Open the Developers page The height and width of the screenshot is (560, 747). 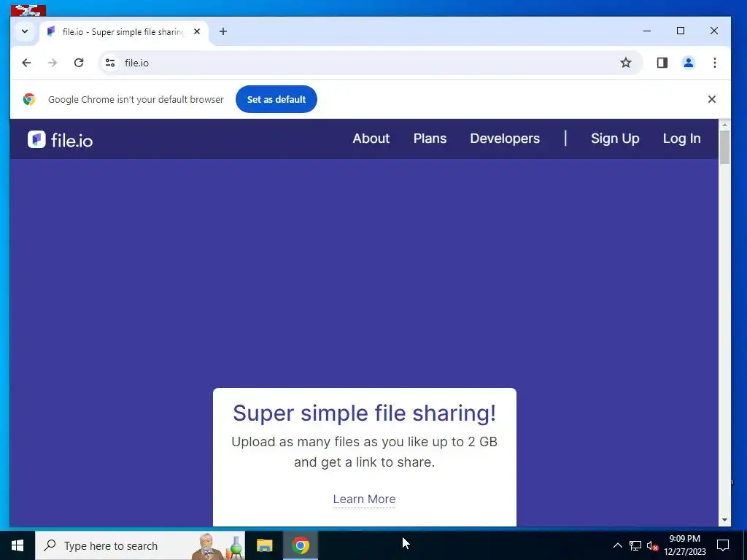coord(505,139)
